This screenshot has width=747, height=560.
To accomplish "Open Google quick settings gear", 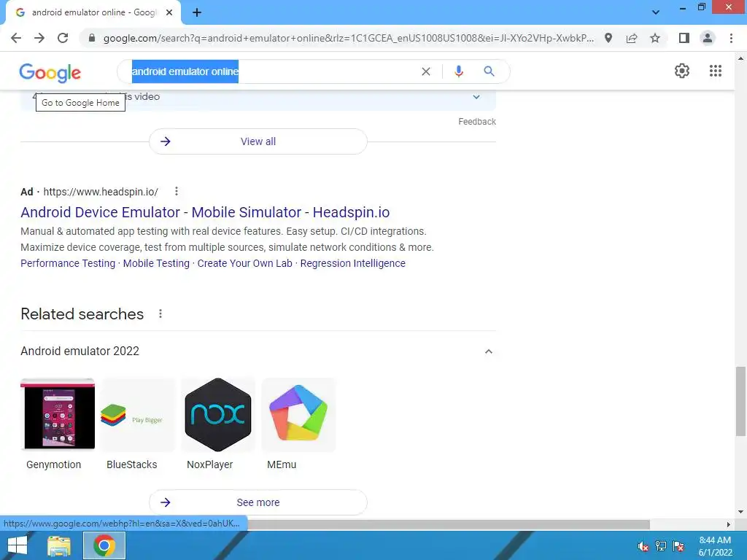I will pos(682,71).
